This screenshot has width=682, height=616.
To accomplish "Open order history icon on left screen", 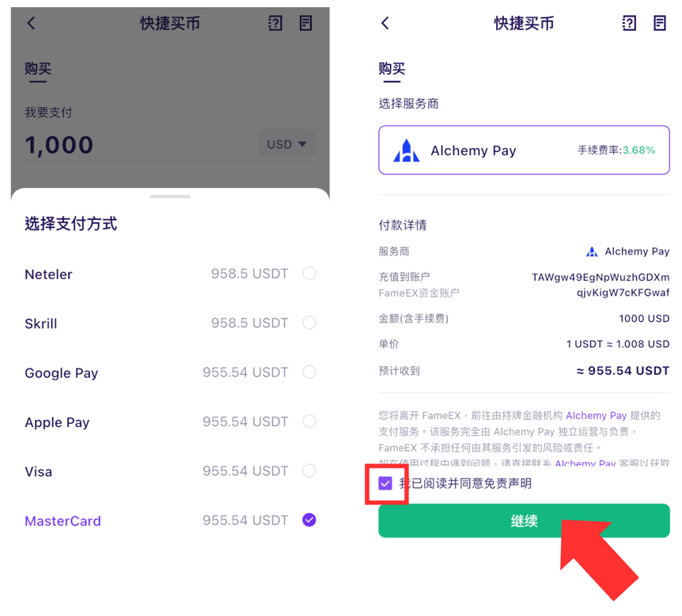I will [305, 23].
